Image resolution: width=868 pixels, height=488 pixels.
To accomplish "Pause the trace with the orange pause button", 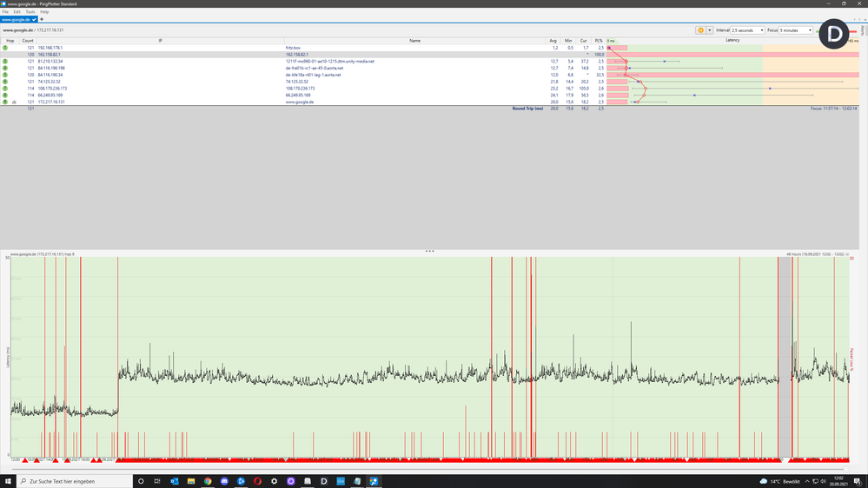I will tap(700, 30).
